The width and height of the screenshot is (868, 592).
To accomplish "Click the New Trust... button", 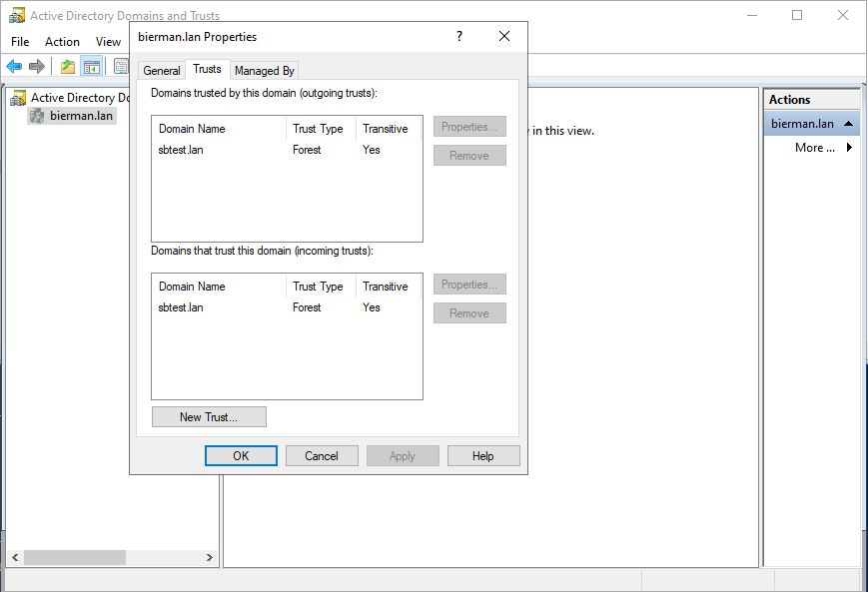I will point(209,417).
